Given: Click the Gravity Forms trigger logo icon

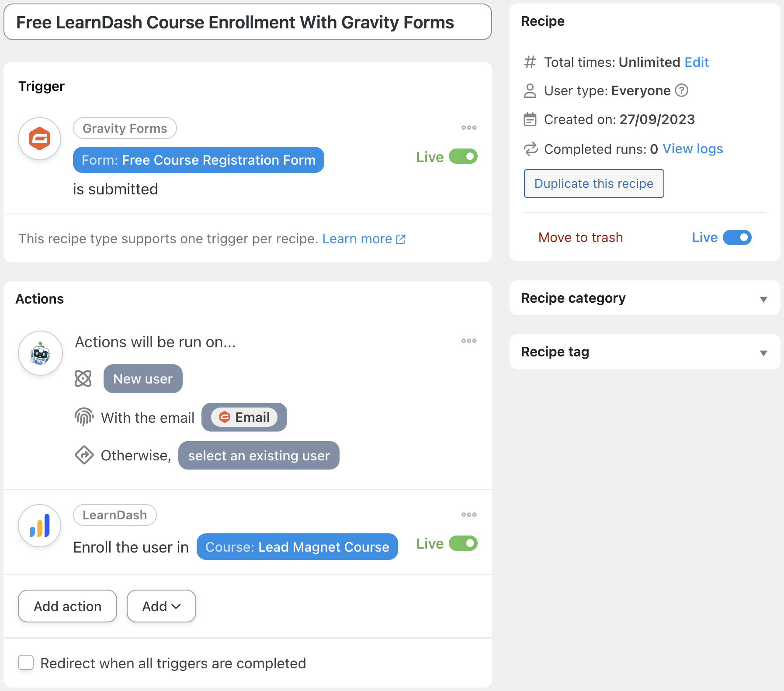Looking at the screenshot, I should pyautogui.click(x=40, y=139).
